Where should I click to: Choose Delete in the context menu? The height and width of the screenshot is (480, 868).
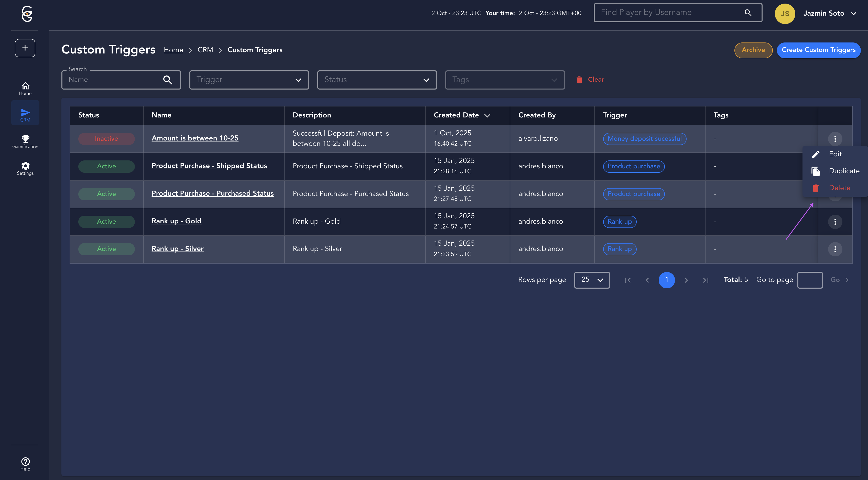coord(839,188)
